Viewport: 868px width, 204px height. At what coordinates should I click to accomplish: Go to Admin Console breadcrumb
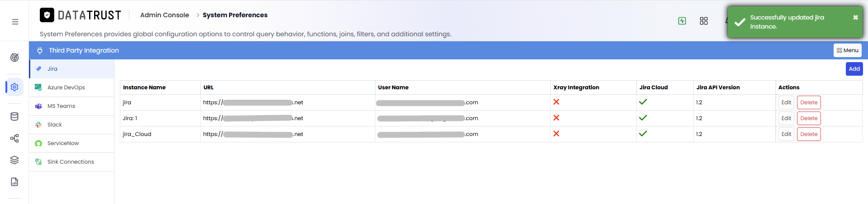165,15
